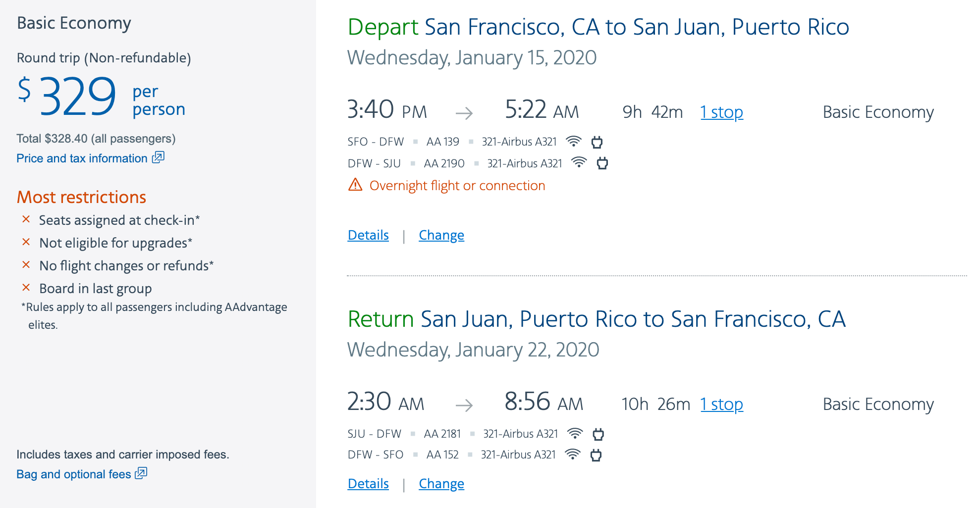Open Bag and optional fees link
980x508 pixels.
click(73, 474)
